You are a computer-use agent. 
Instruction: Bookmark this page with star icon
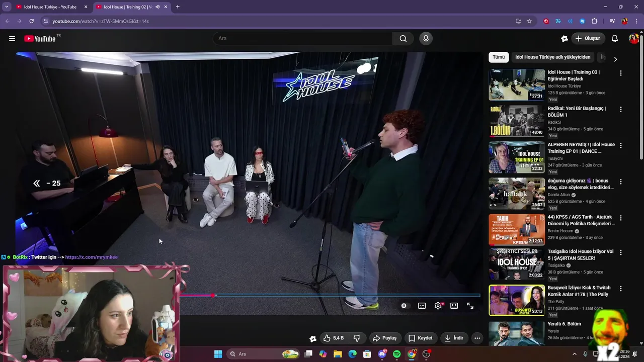[x=529, y=21]
